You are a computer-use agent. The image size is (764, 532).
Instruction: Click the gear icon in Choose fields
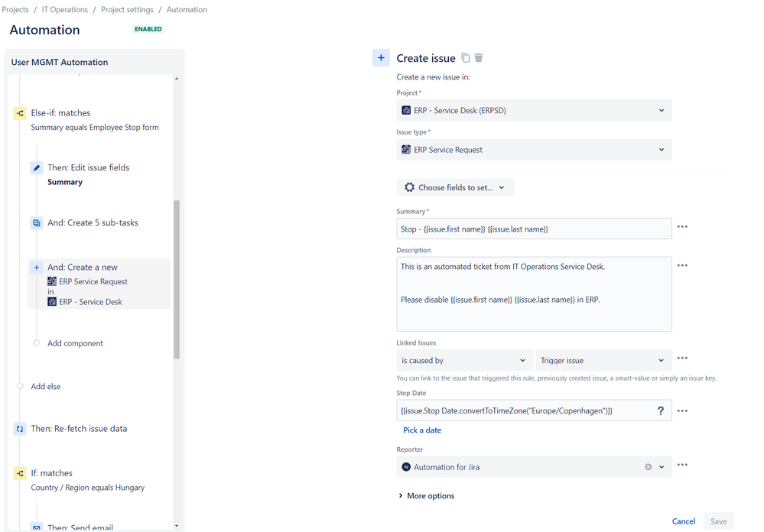pyautogui.click(x=409, y=187)
